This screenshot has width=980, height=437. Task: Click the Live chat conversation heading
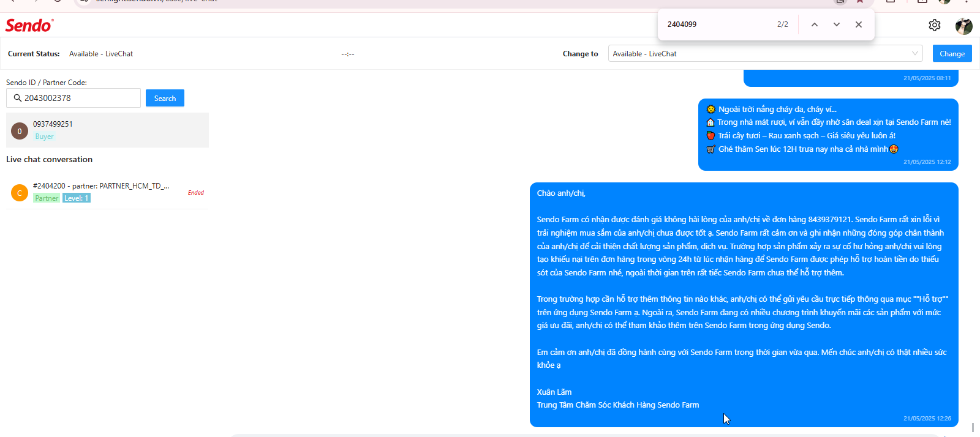coord(49,159)
